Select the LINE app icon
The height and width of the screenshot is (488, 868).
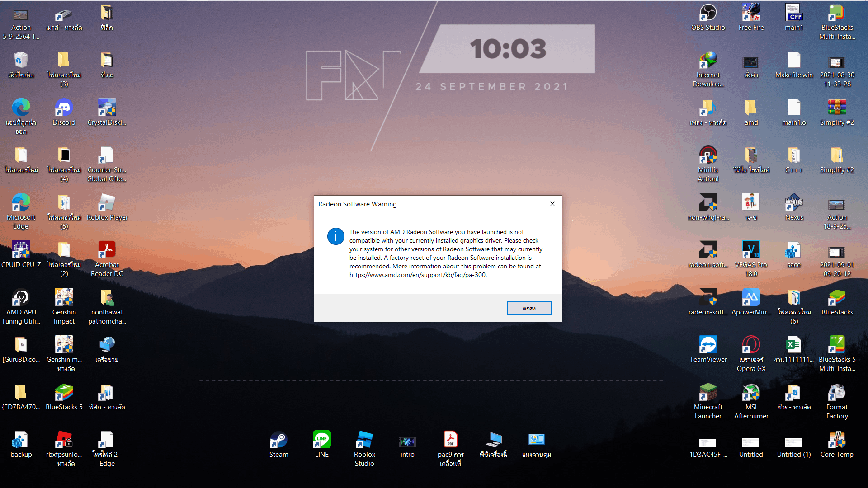(x=321, y=440)
